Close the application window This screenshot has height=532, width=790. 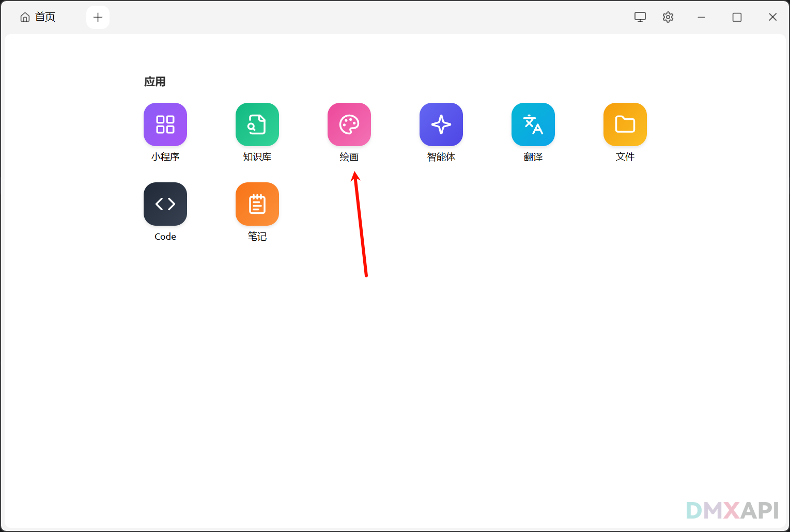[x=772, y=17]
